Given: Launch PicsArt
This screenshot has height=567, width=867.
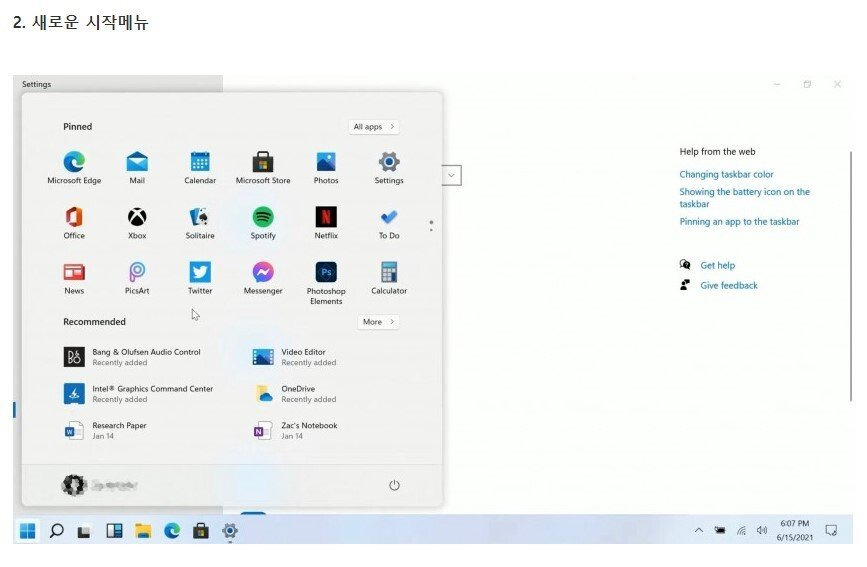Looking at the screenshot, I should 137,278.
